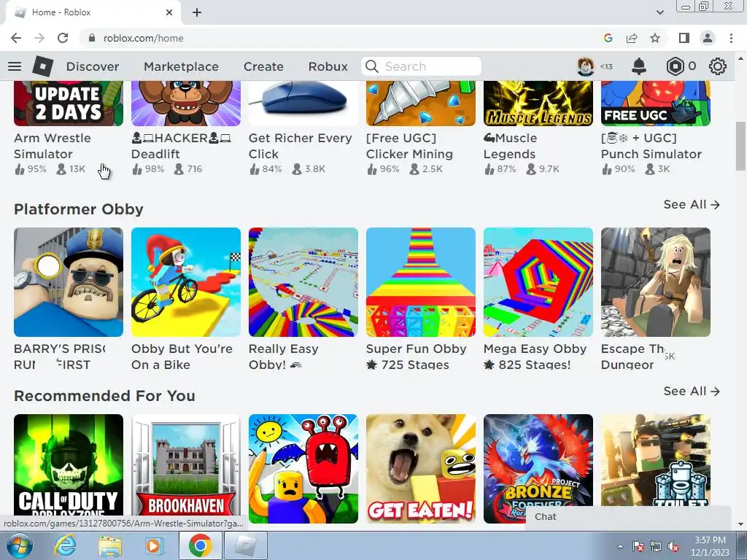Open the red monster game thumbnail
The height and width of the screenshot is (560, 747).
(303, 469)
